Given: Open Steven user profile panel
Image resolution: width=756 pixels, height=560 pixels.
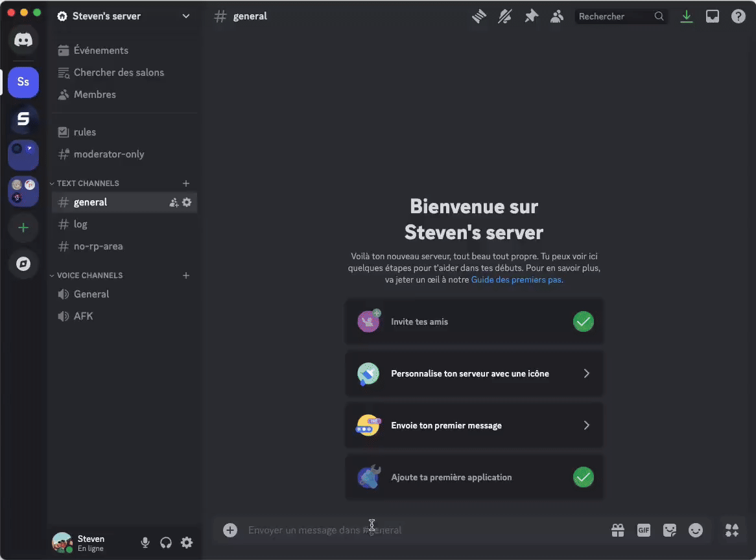Looking at the screenshot, I should click(91, 542).
